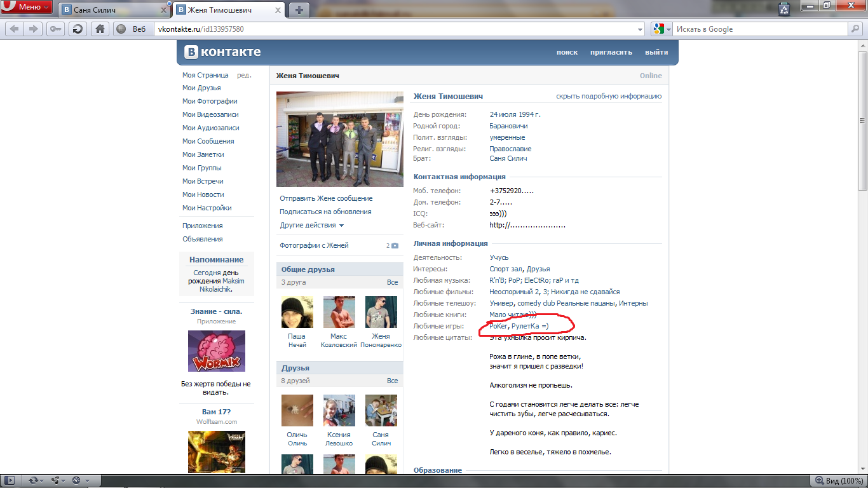The image size is (868, 488).
Task: Click ред. next to Моя Страница
Action: tap(244, 75)
